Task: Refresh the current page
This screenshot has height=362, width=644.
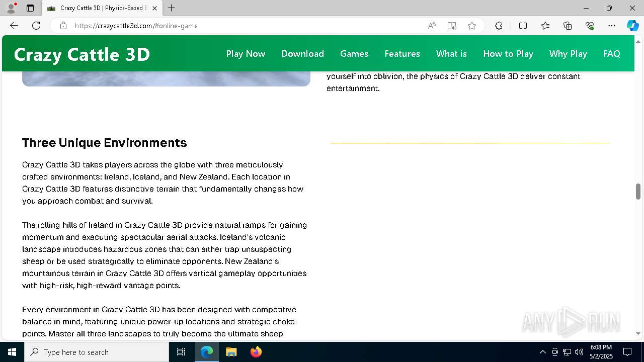Action: 36,26
